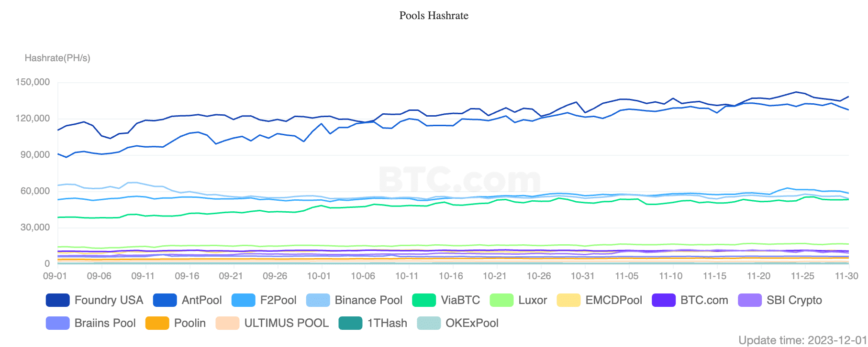Click the EMCDPool yellow legend swatch
The height and width of the screenshot is (347, 868).
tap(569, 300)
